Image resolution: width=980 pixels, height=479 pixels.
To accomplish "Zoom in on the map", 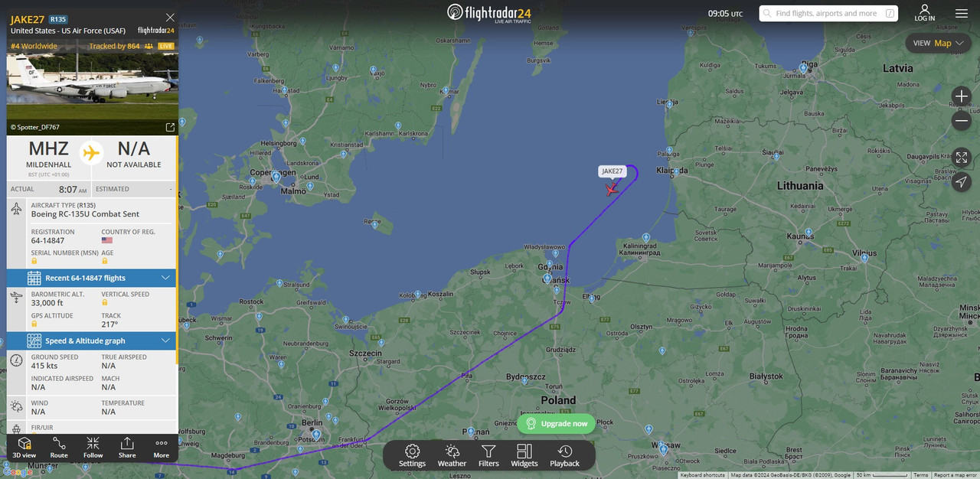I will [x=962, y=96].
